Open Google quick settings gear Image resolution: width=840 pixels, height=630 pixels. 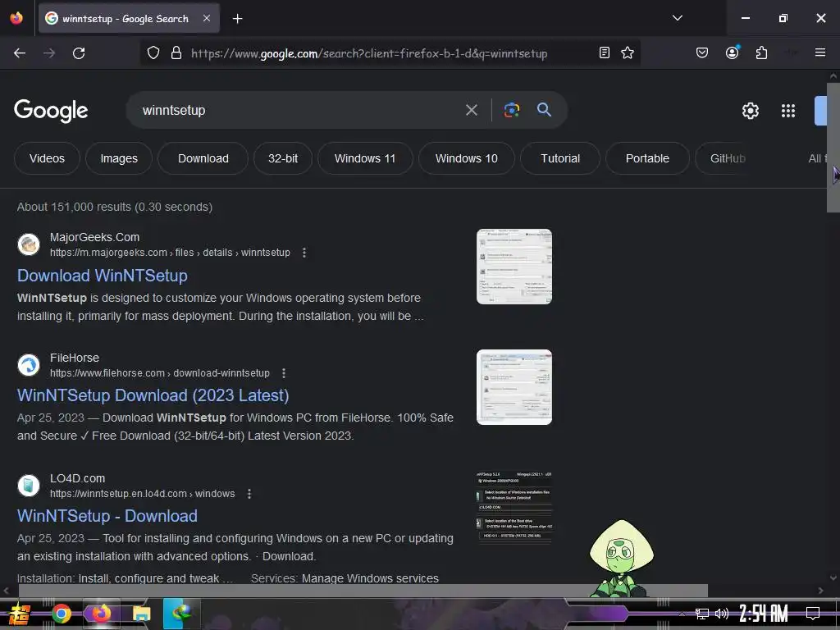750,111
